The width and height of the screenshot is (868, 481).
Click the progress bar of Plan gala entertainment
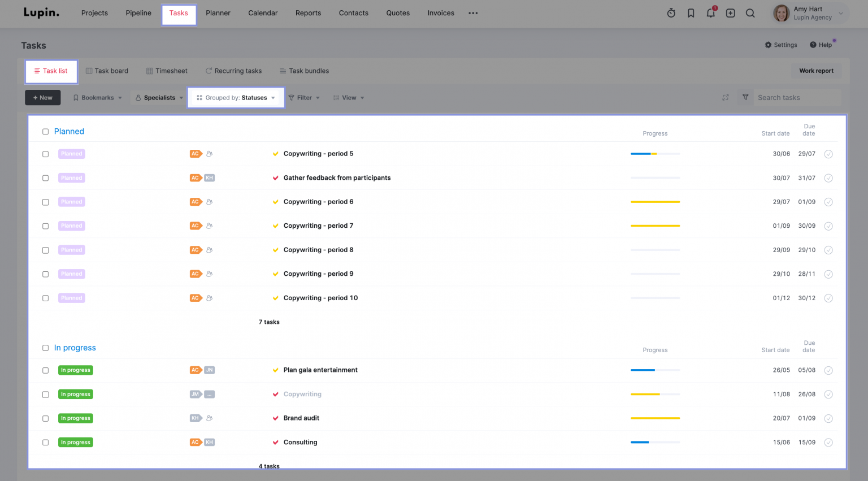655,370
